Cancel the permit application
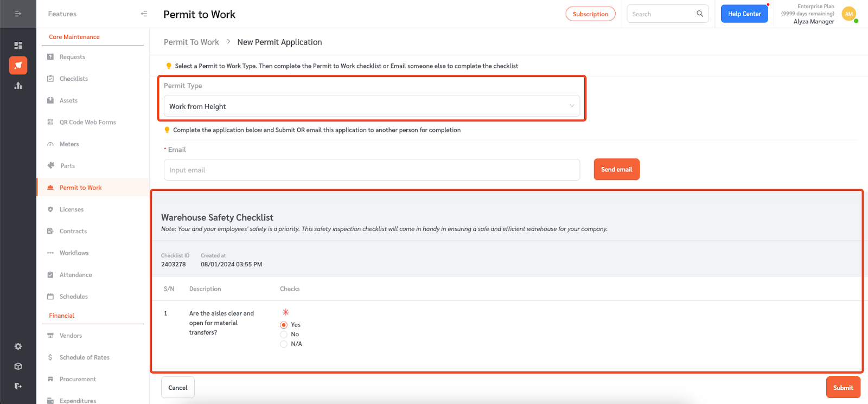The height and width of the screenshot is (404, 868). 178,387
